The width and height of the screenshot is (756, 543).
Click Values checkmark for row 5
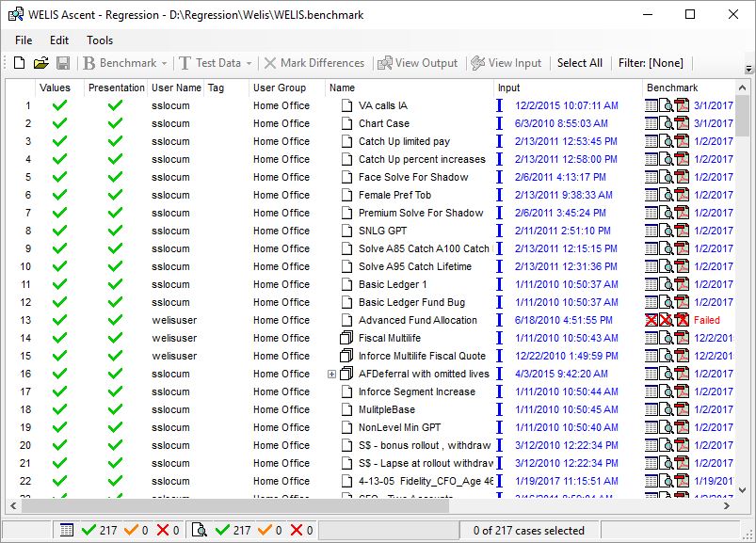tap(60, 177)
